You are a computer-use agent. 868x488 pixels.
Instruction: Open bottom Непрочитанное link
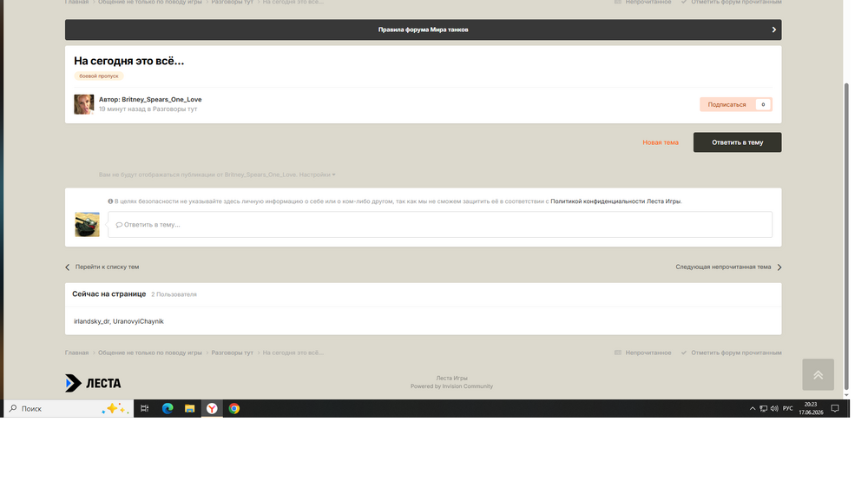pyautogui.click(x=642, y=353)
